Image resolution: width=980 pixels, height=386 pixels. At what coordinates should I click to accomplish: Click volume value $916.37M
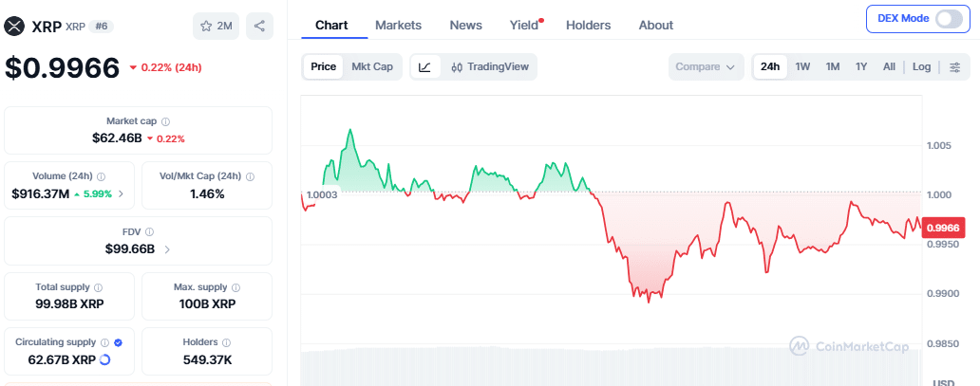coord(41,194)
